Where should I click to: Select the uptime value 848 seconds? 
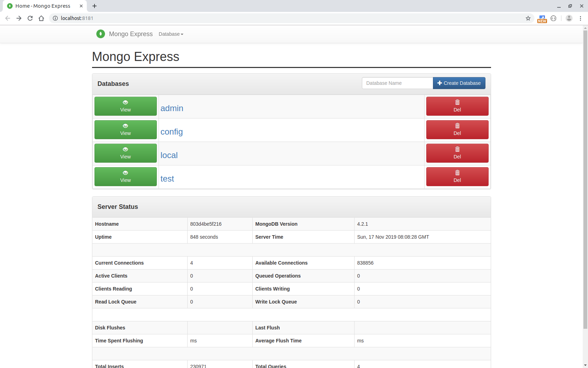pyautogui.click(x=204, y=237)
